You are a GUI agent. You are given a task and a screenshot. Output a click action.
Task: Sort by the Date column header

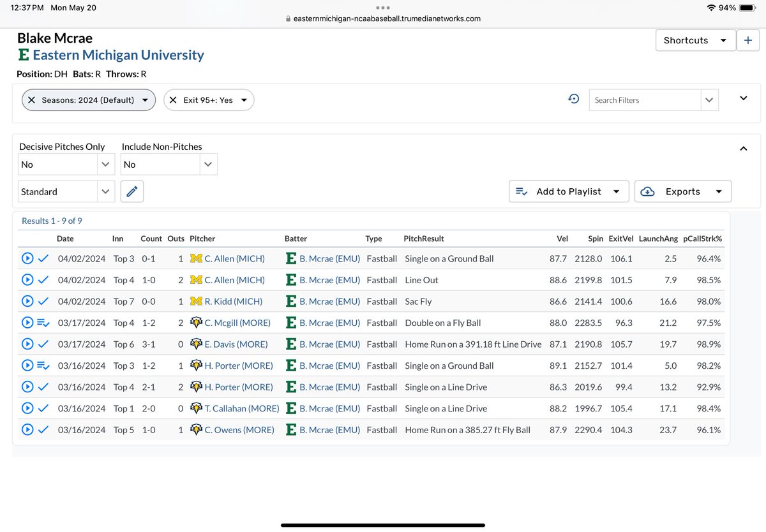(65, 239)
